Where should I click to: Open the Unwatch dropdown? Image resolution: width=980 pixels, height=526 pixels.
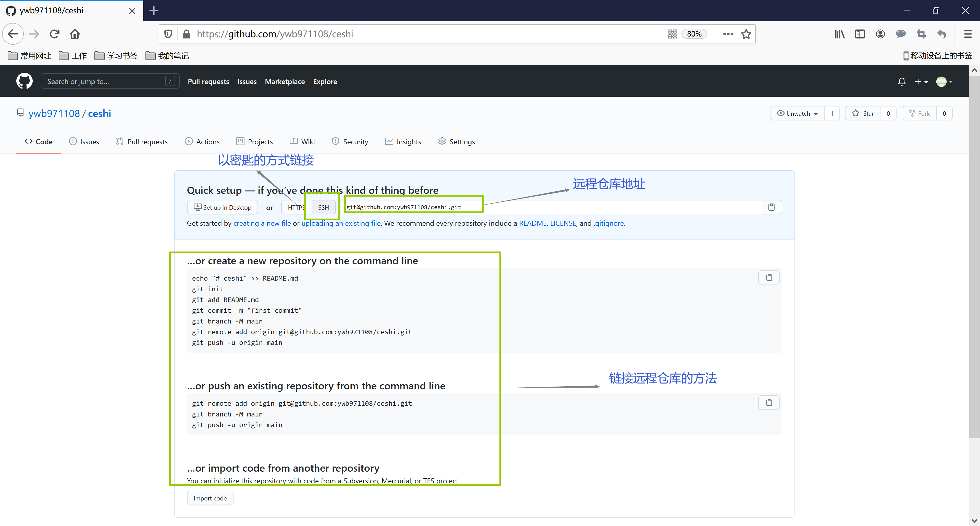(797, 113)
